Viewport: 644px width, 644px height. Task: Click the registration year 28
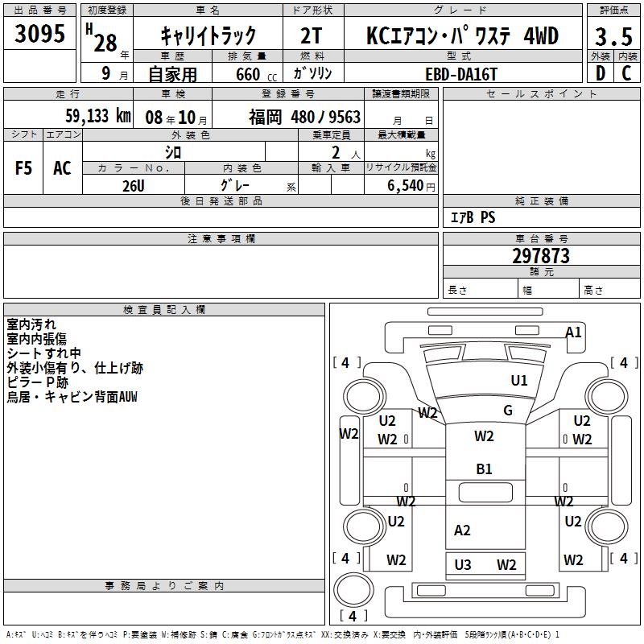pyautogui.click(x=105, y=43)
